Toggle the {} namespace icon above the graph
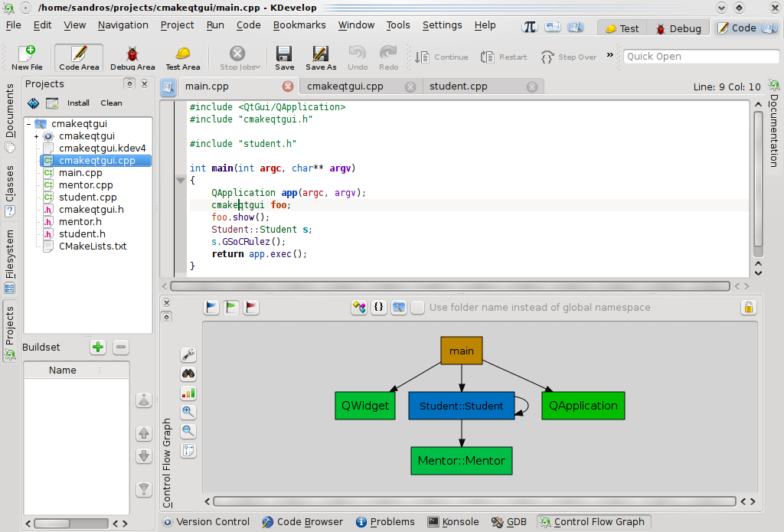The image size is (784, 532). pyautogui.click(x=379, y=307)
